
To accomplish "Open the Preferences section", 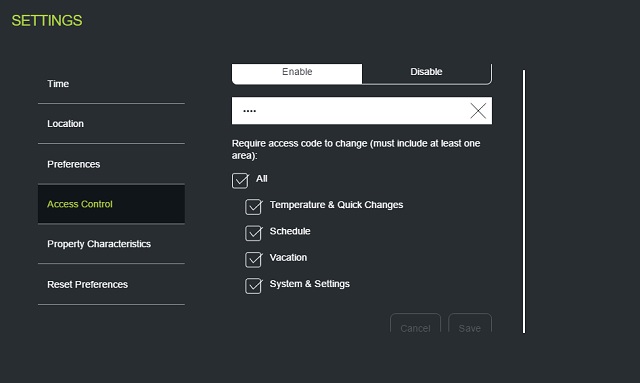I will [111, 164].
